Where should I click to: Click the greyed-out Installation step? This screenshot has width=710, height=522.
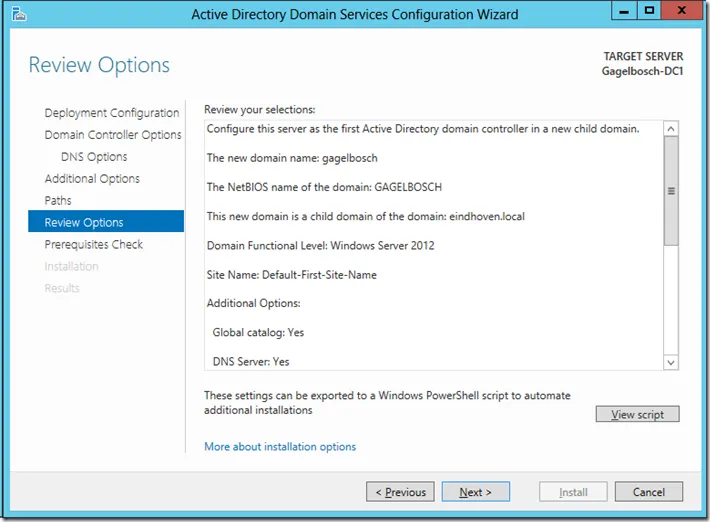(71, 266)
